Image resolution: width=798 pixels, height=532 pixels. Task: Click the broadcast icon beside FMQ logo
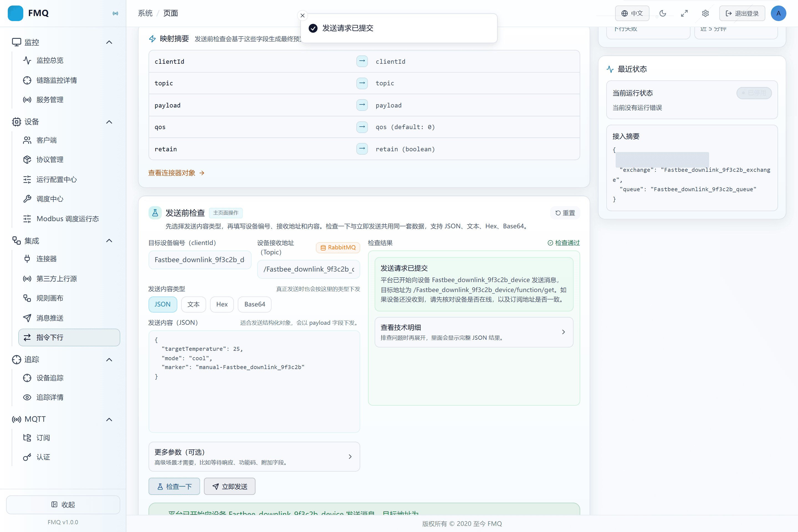tap(115, 13)
